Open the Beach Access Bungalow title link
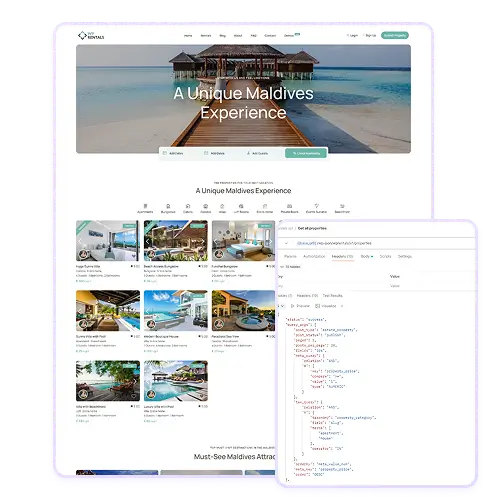 coord(161,266)
